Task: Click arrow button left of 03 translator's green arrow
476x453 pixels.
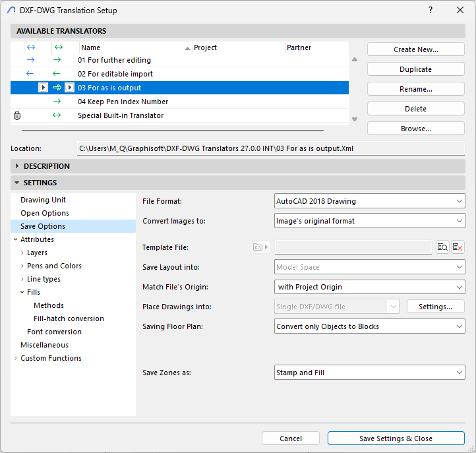Action: pos(43,88)
